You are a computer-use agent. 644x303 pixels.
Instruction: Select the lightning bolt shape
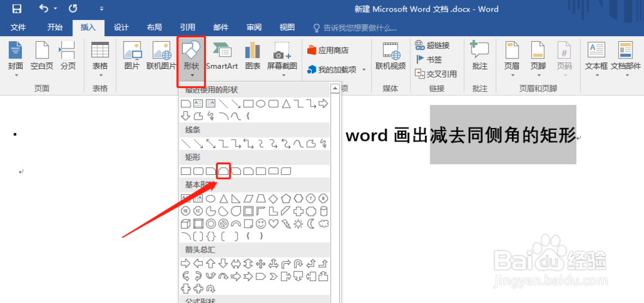286,224
